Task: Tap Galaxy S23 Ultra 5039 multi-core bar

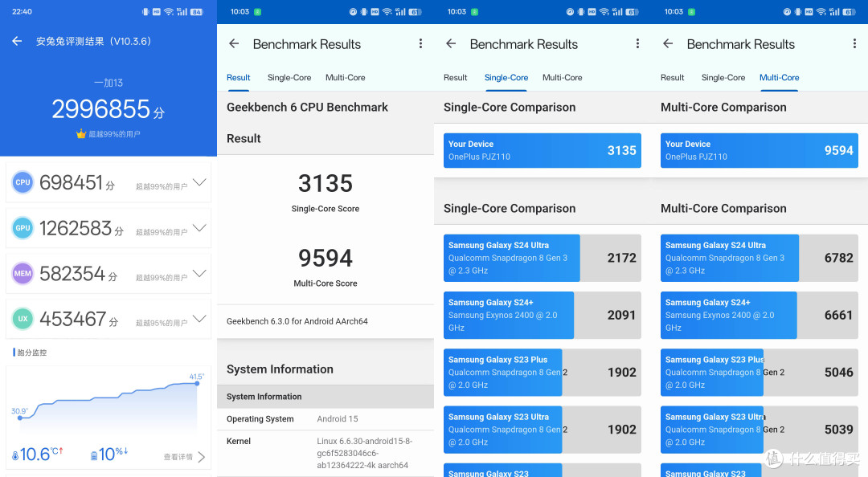Action: (x=759, y=430)
